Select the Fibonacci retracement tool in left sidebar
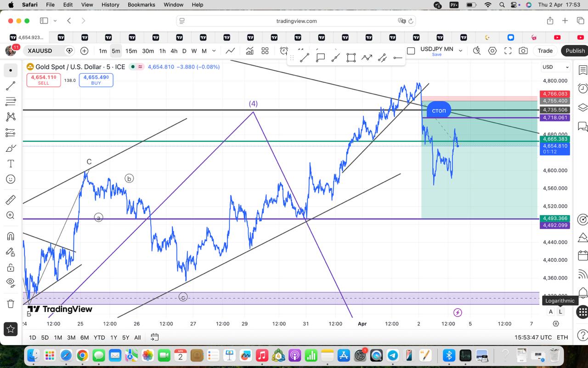Screen dimensions: 588x368 click(11, 101)
